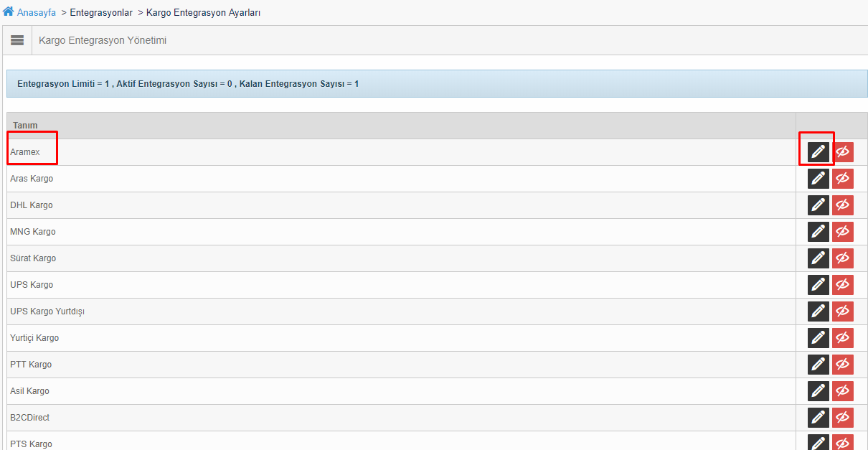Edit Yurtiçi Kargo integration settings
868x450 pixels.
tap(819, 338)
